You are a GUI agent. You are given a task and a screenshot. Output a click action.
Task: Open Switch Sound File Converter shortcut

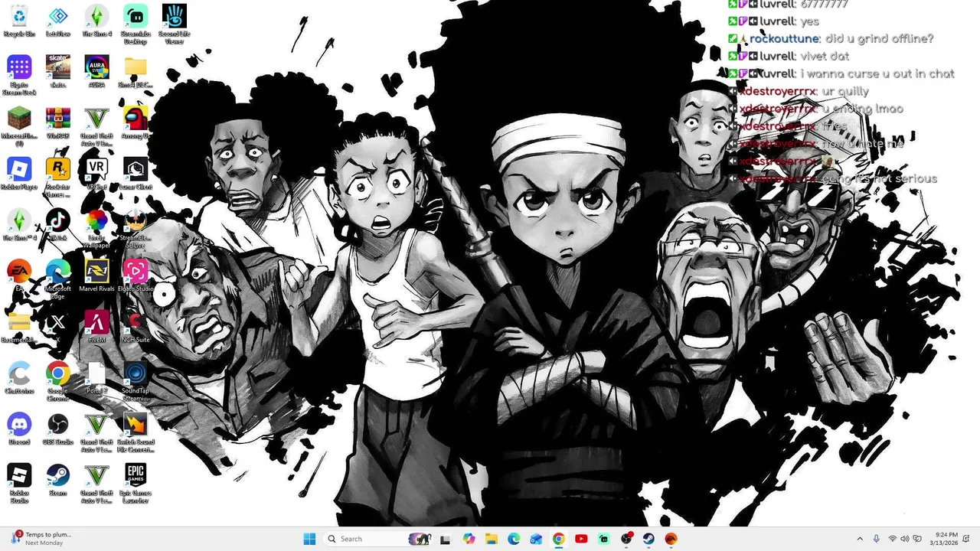click(x=136, y=432)
